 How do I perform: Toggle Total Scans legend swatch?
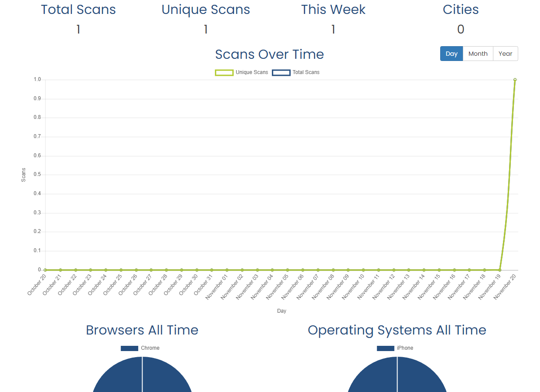point(281,72)
